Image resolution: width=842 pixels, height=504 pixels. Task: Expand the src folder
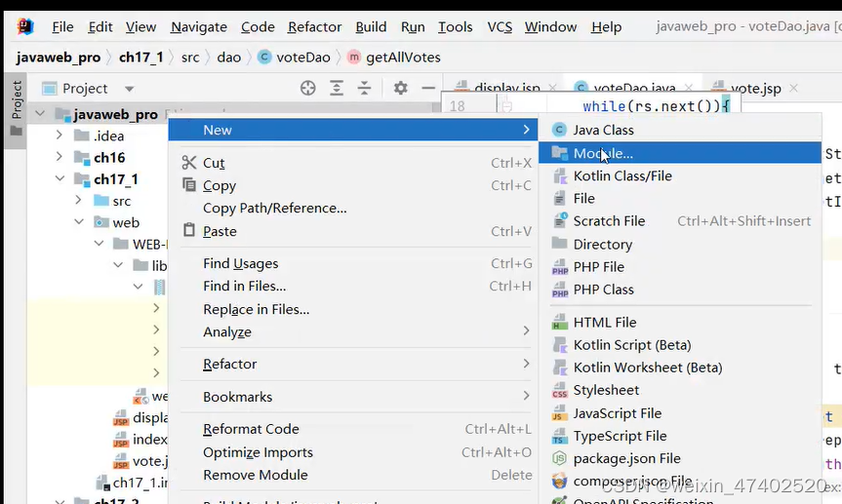pyautogui.click(x=78, y=200)
